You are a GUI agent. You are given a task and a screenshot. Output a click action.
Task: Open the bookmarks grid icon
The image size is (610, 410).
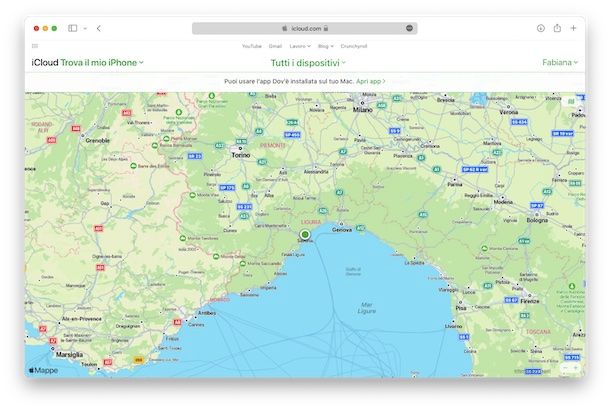[35, 46]
